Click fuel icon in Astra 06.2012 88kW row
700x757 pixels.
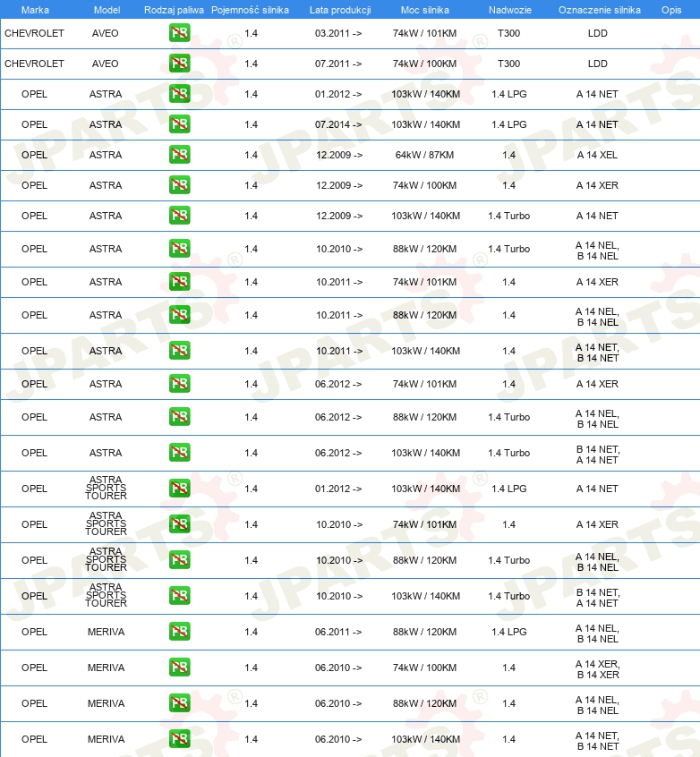tap(179, 417)
